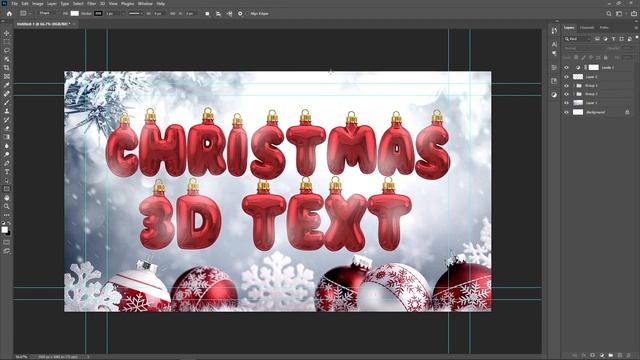The height and width of the screenshot is (360, 640).
Task: Select the Healing Brush tool
Action: tap(7, 94)
